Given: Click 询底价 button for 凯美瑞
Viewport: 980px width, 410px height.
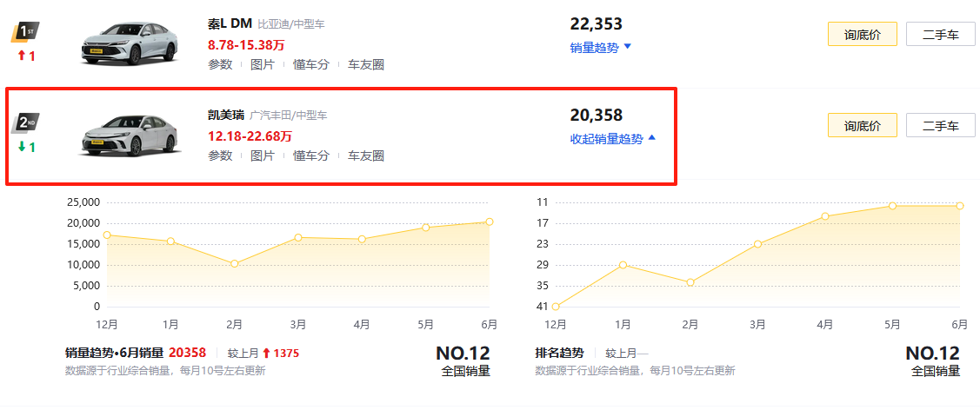Looking at the screenshot, I should (x=863, y=125).
